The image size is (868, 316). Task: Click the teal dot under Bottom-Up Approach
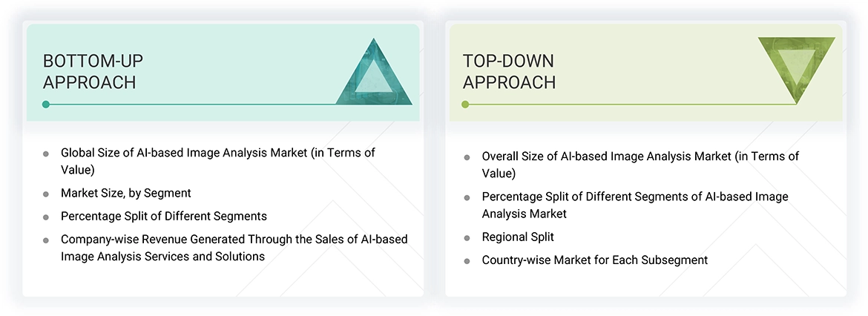[46, 105]
